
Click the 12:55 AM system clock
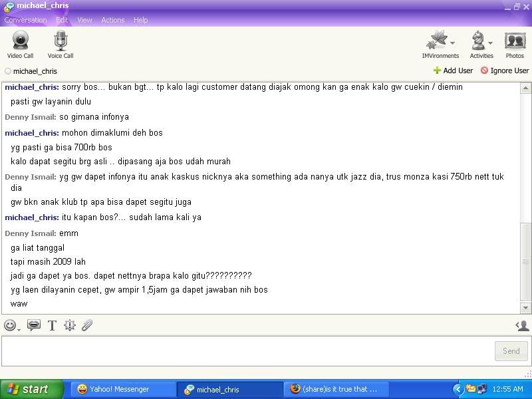507,389
